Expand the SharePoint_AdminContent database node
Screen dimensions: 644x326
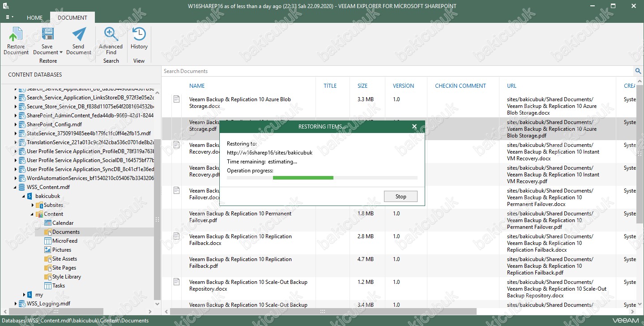16,116
